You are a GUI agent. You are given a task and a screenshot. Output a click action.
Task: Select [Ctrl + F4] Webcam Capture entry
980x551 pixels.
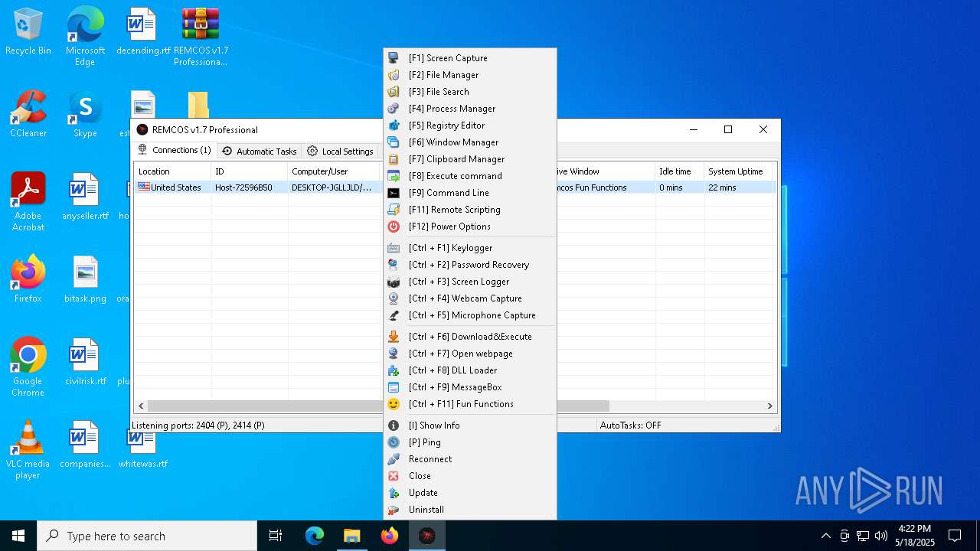[x=470, y=298]
